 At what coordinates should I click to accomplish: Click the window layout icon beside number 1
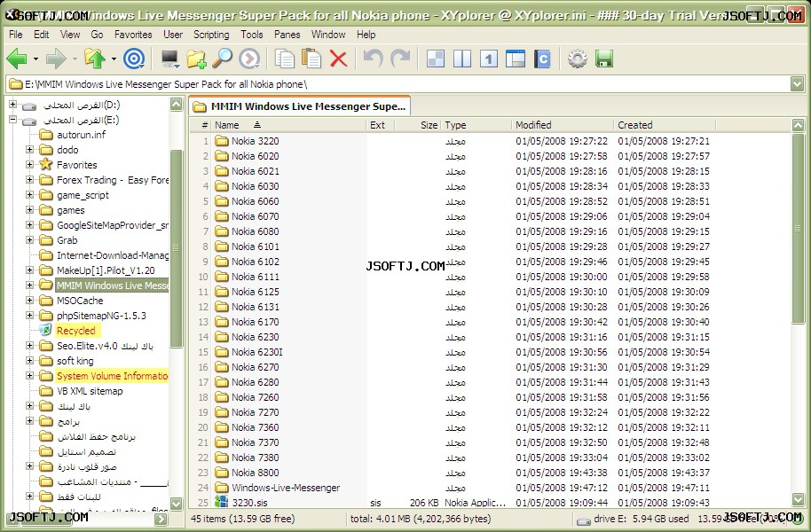tap(516, 59)
